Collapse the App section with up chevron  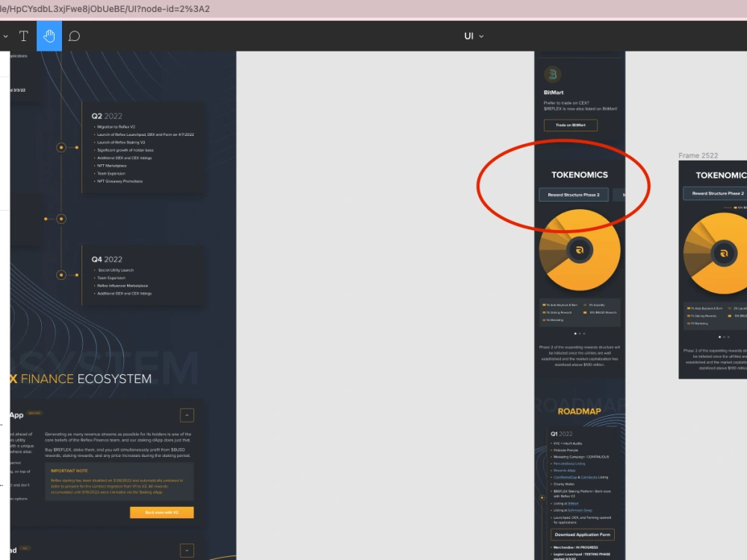pos(187,415)
